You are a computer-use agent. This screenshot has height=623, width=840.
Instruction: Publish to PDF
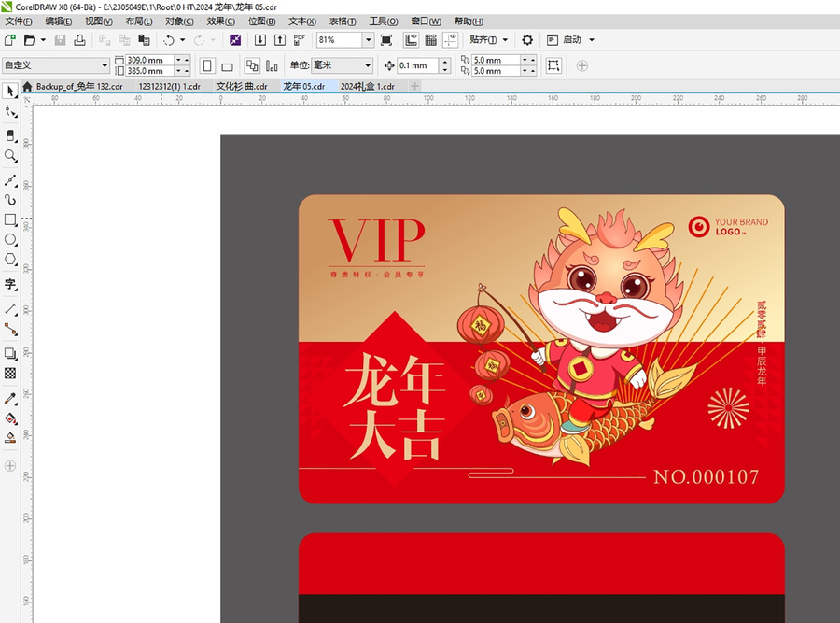pos(299,39)
